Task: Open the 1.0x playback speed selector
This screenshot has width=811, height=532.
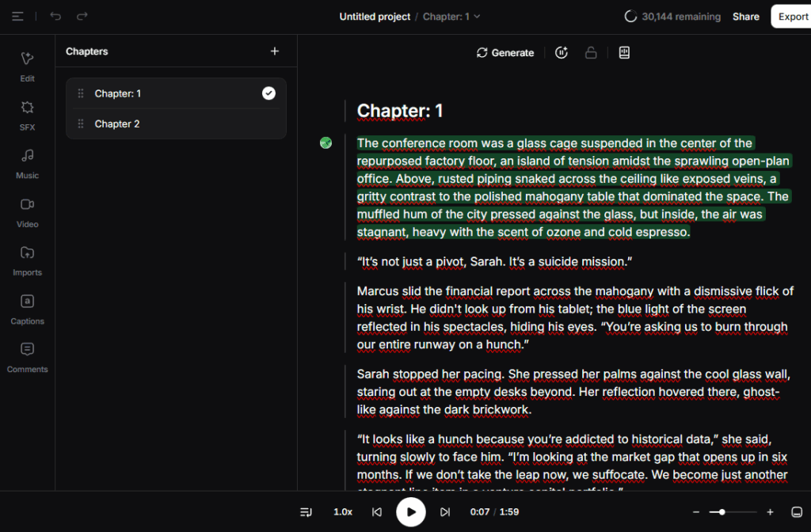Action: [x=342, y=512]
